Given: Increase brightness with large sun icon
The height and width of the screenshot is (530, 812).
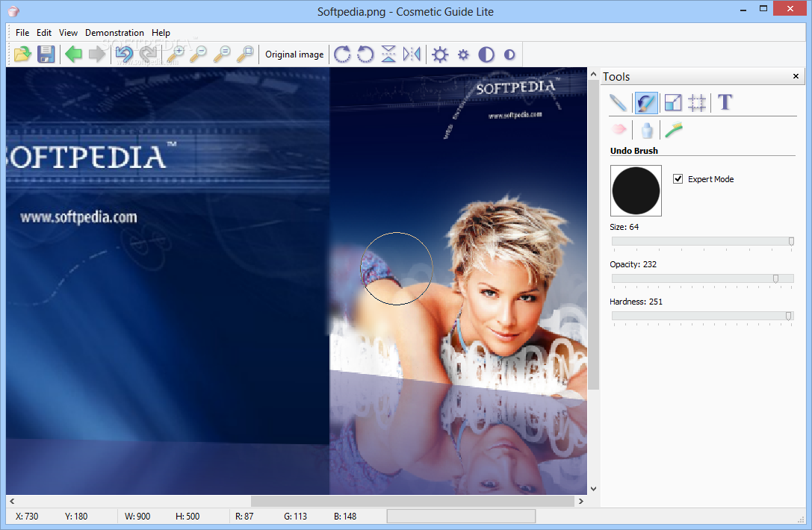Looking at the screenshot, I should pos(440,54).
